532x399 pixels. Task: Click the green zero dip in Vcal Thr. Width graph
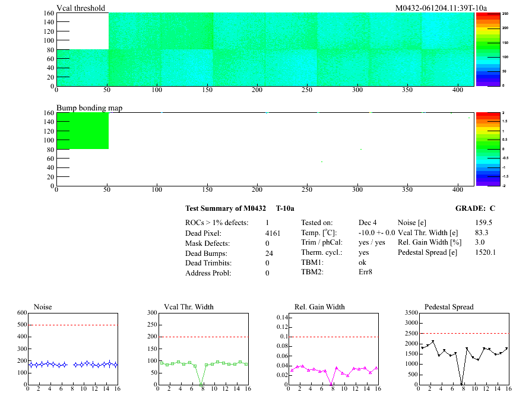coord(201,384)
